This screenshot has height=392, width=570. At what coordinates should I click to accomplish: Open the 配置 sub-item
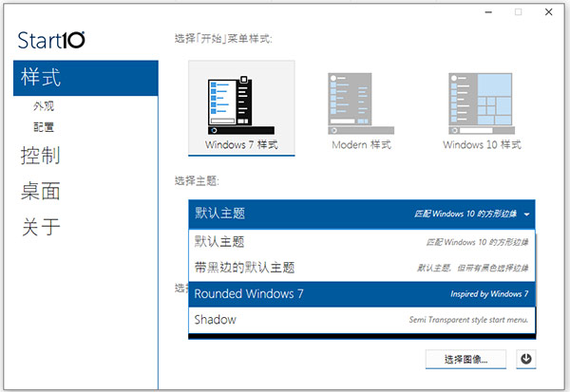(44, 127)
